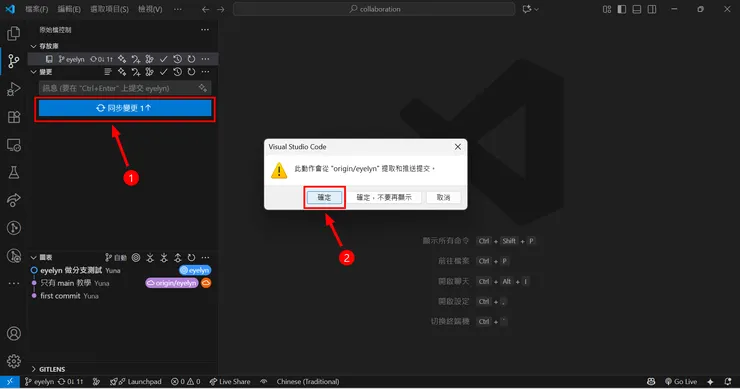The image size is (740, 389).
Task: Click the commit checkmark in eyelyn repository row
Action: [163, 59]
